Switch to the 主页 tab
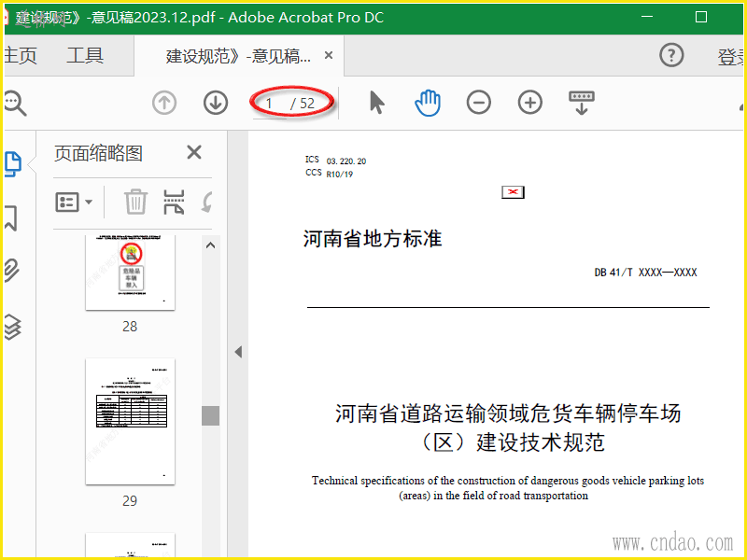The width and height of the screenshot is (747, 560). coord(20,55)
